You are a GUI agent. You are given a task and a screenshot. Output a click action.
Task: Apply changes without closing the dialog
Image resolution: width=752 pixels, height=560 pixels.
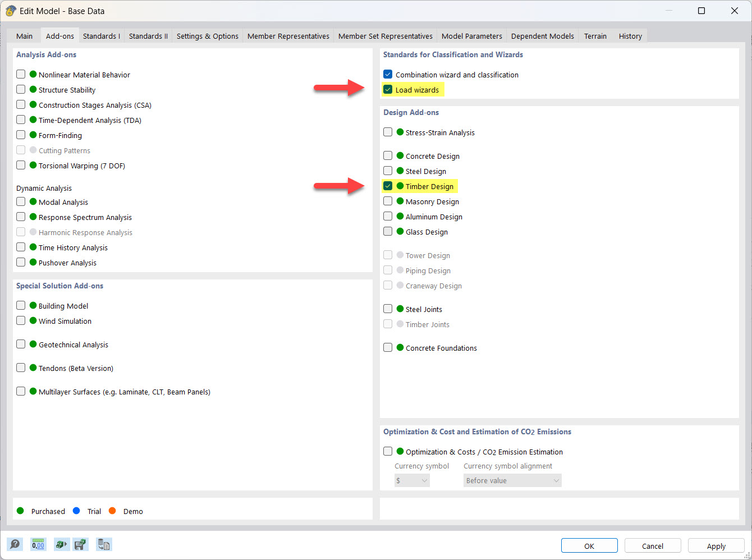pos(716,545)
